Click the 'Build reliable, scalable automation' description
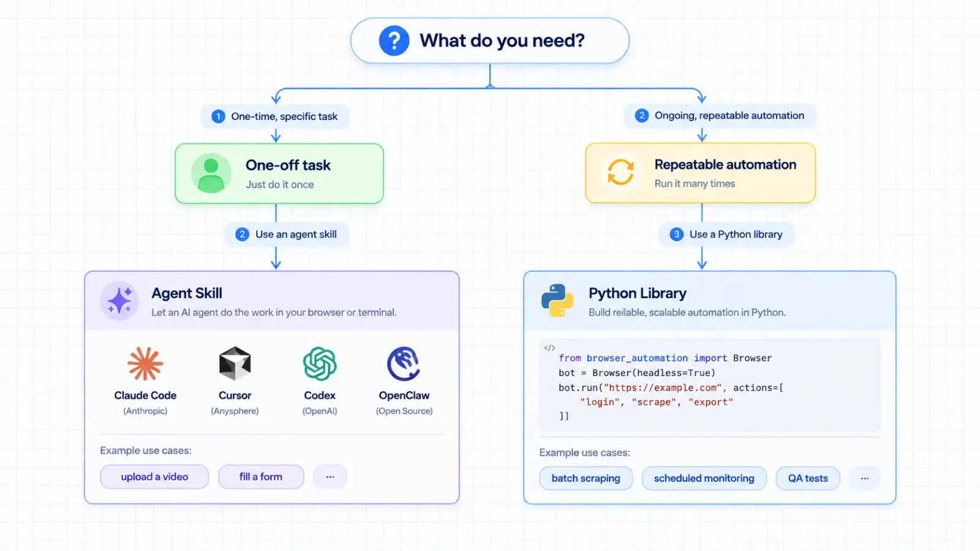Screen dimensions: 980x551 tap(687, 312)
